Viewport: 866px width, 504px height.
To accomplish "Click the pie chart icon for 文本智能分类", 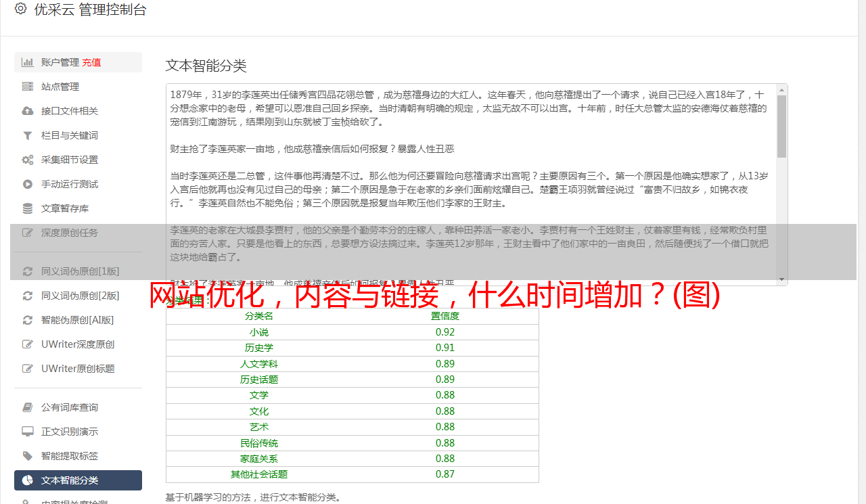I will point(28,480).
